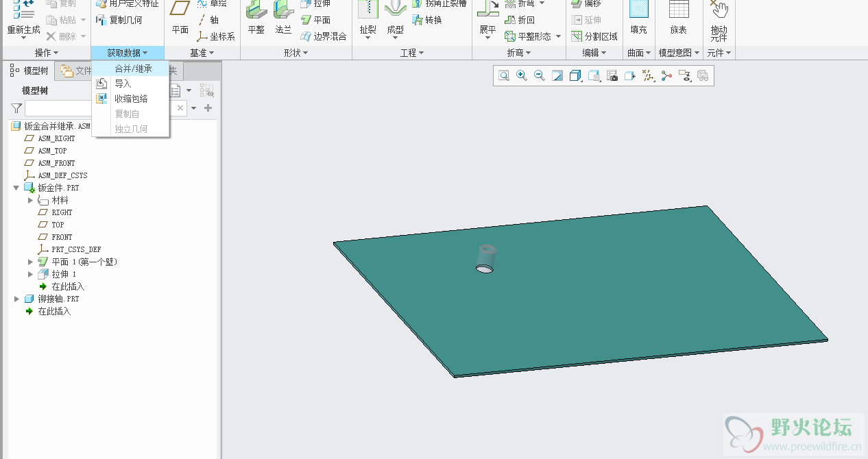This screenshot has height=459, width=868.
Task: Expand the Operations (操作) group dropdown
Action: click(47, 53)
